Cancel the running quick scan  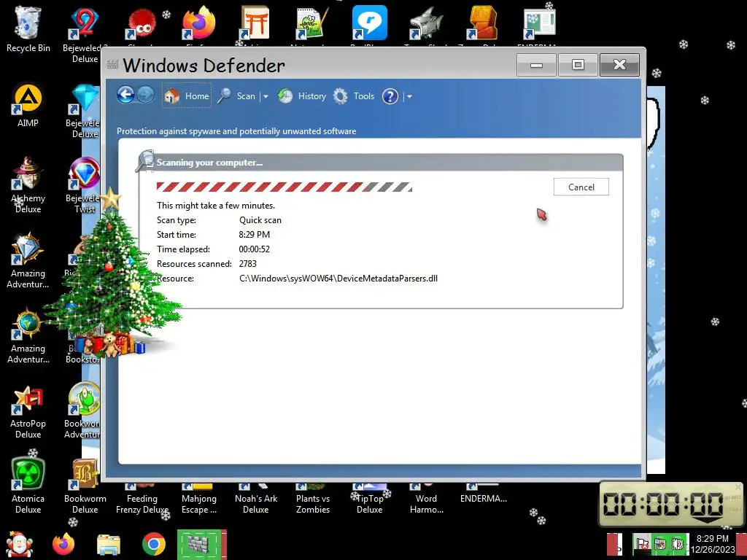581,187
